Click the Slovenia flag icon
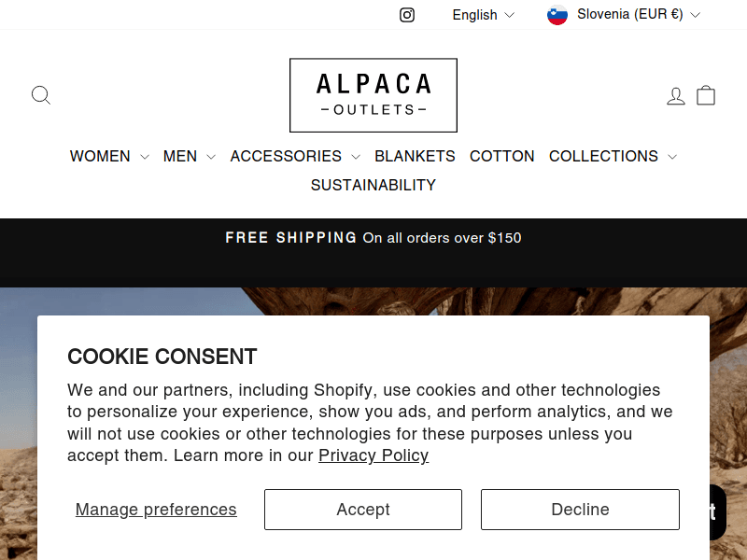Image resolution: width=747 pixels, height=560 pixels. pyautogui.click(x=557, y=14)
